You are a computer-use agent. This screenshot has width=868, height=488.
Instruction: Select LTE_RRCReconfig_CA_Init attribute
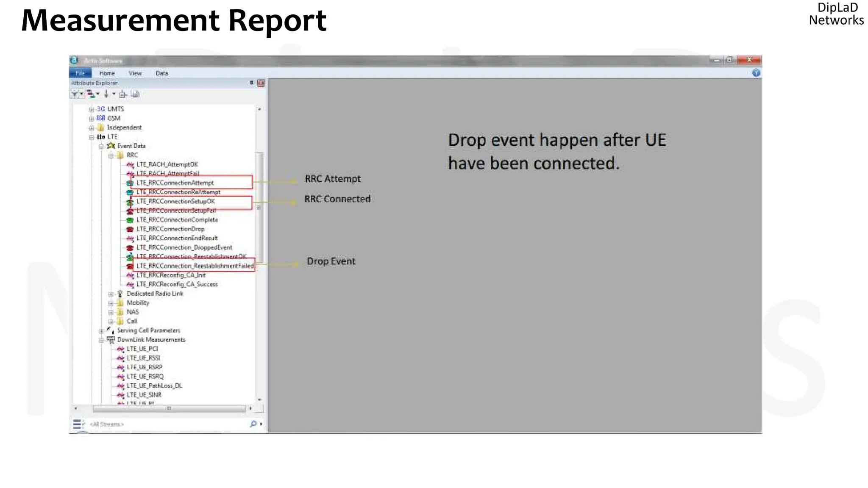(x=171, y=275)
